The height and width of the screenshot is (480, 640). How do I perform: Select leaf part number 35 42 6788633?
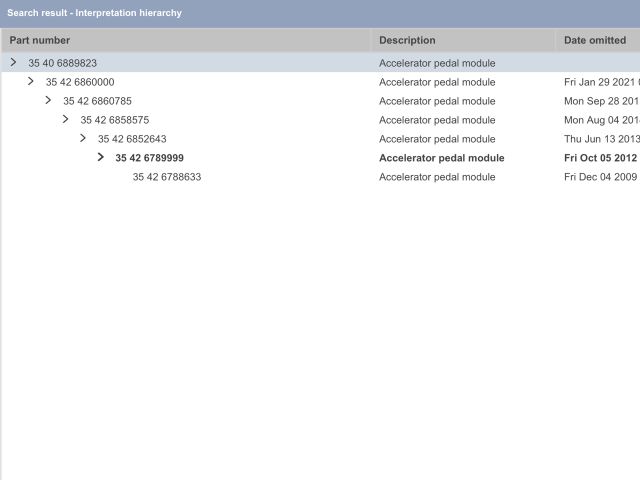(167, 177)
